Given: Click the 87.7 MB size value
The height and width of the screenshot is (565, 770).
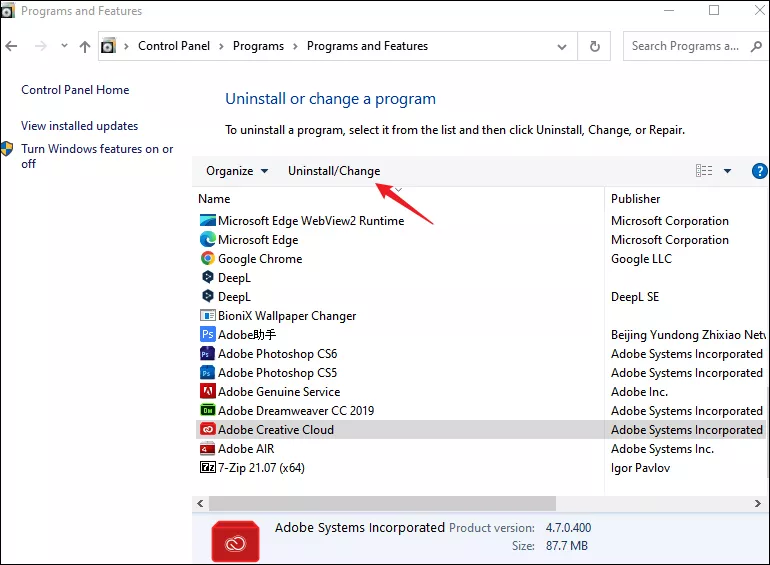Looking at the screenshot, I should (x=567, y=546).
